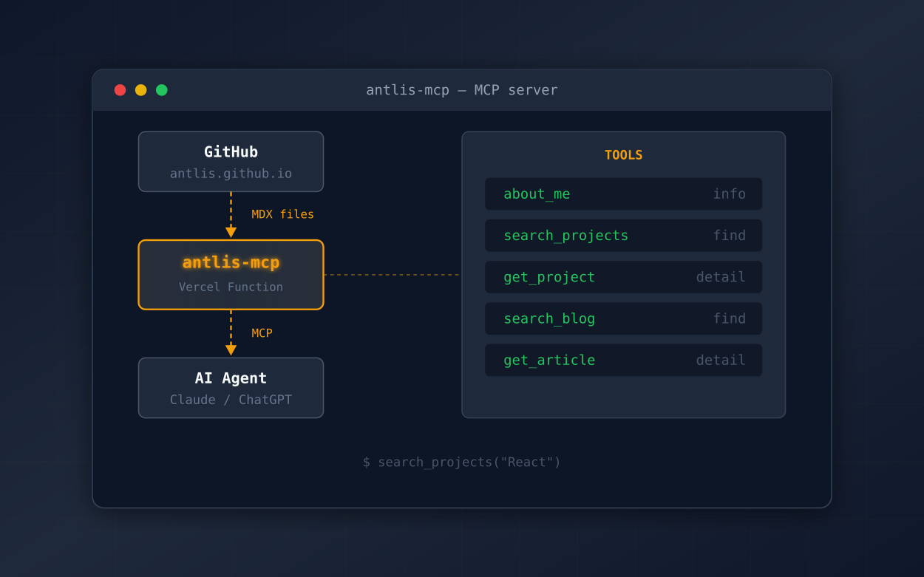Select the GitHub box
This screenshot has height=577, width=924.
pos(231,162)
